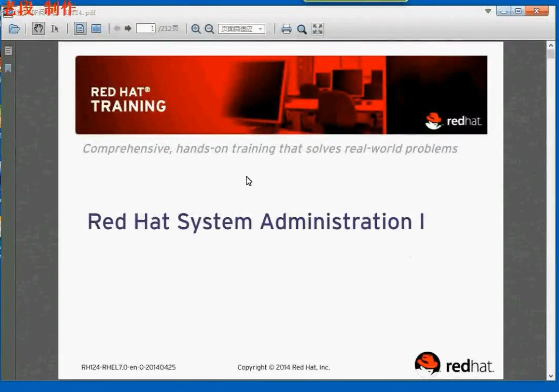Select the Text selection tool
Screen dimensions: 559x392
(x=55, y=29)
